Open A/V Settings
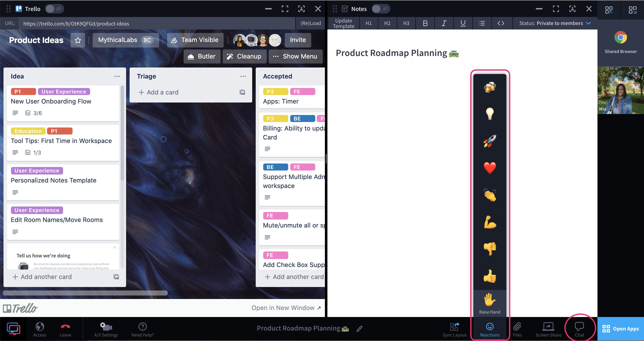Image resolution: width=644 pixels, height=341 pixels. pyautogui.click(x=106, y=329)
